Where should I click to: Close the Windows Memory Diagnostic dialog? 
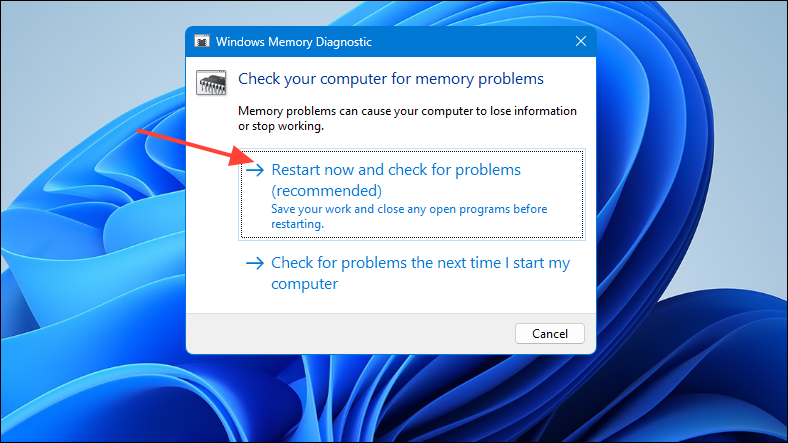580,41
